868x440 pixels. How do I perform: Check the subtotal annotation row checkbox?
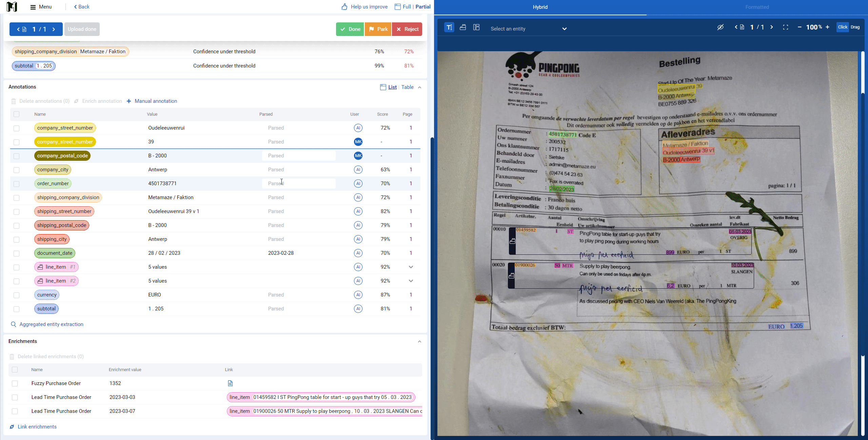tap(17, 309)
